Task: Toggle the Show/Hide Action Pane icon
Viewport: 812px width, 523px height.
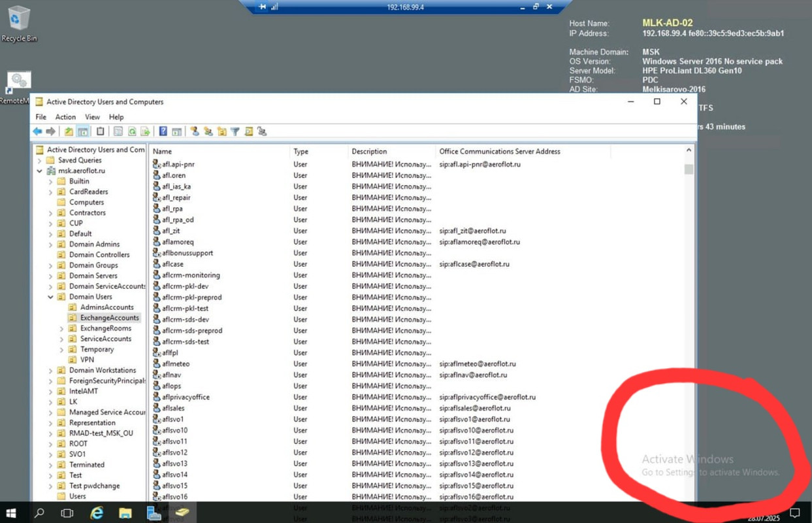Action: [x=176, y=131]
